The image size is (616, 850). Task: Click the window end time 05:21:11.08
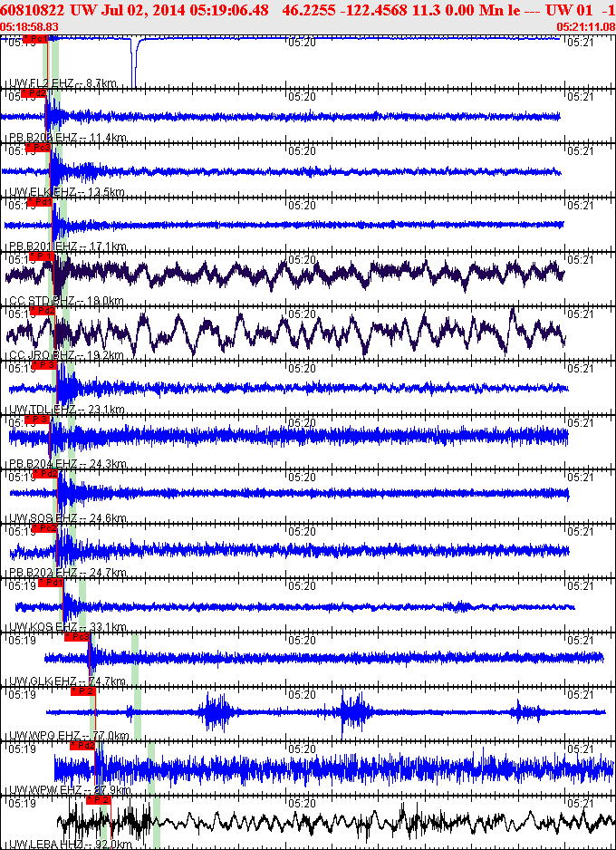tap(586, 26)
